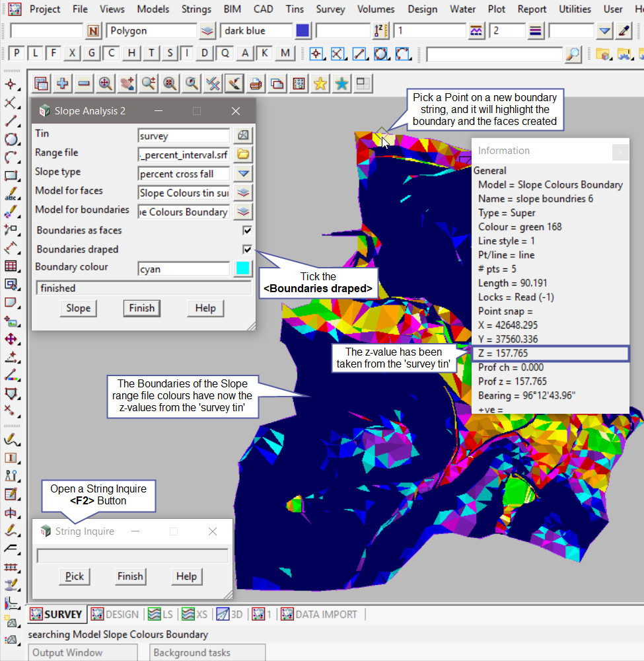Toggle the 'C' snap button in toolbar

point(112,54)
